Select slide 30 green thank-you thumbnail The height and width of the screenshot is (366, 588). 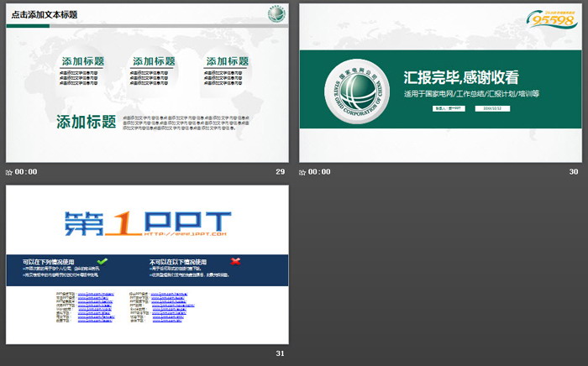click(x=441, y=83)
